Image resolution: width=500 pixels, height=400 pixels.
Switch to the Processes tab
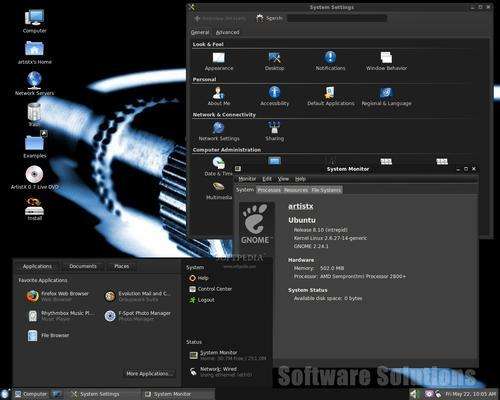(269, 190)
